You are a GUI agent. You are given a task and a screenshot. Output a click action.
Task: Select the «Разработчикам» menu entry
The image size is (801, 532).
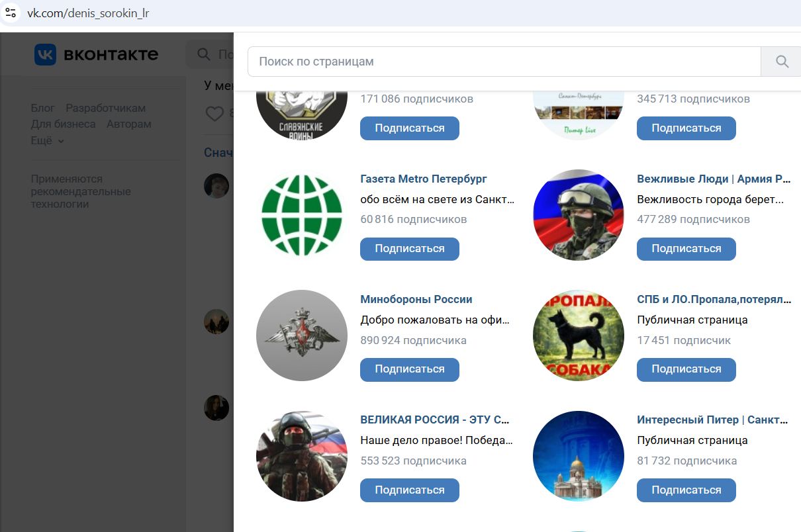click(x=105, y=107)
